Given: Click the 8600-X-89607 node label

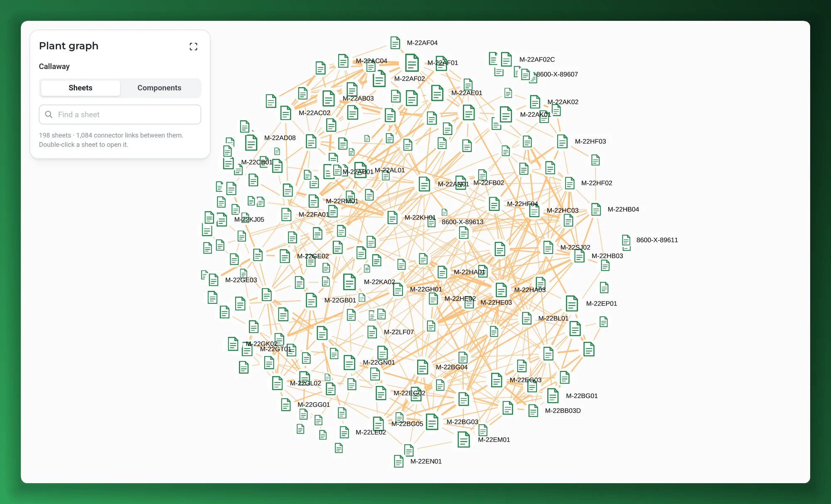Looking at the screenshot, I should pyautogui.click(x=557, y=74).
